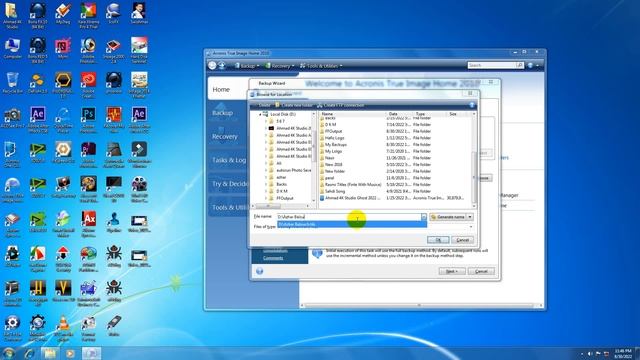Open the Tools & Utilities toolbar menu
640x360 pixels.
pos(321,66)
